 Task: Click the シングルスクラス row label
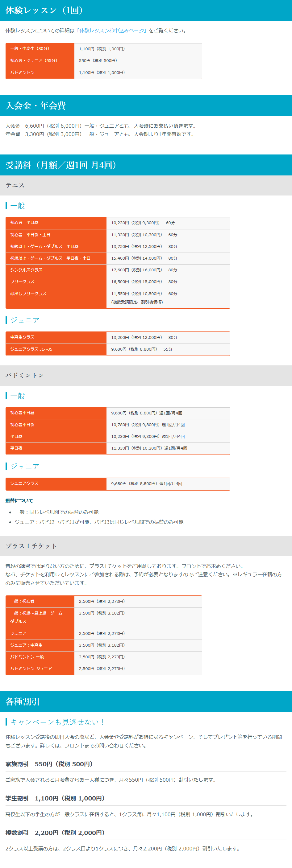coord(26,270)
